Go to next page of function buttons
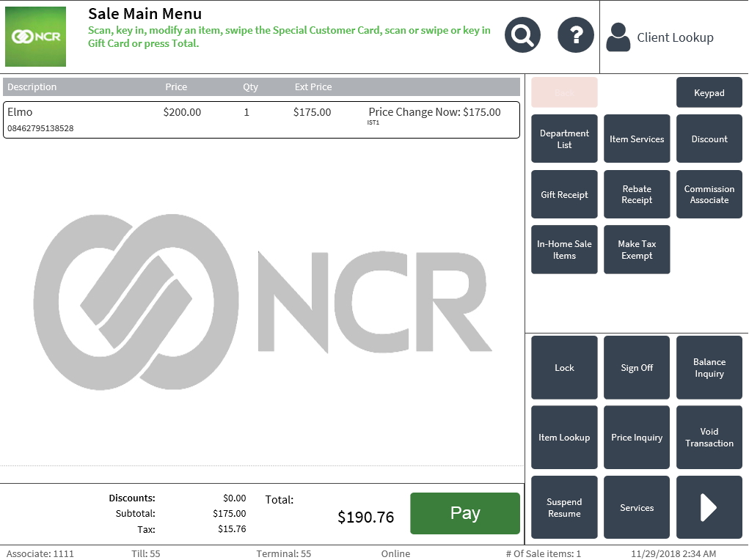Viewport: 749px width, 560px height. [709, 507]
